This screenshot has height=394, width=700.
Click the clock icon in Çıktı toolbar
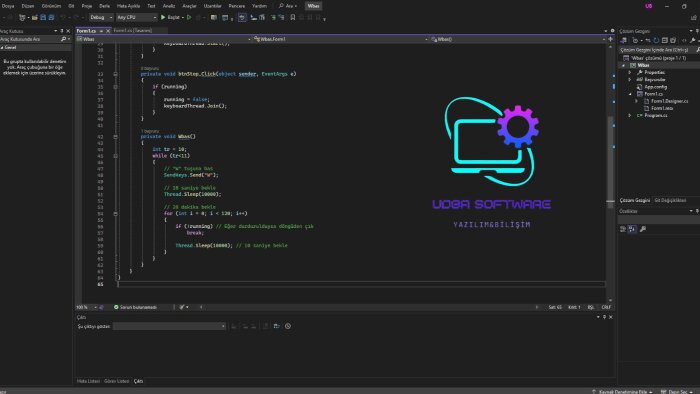[x=288, y=326]
